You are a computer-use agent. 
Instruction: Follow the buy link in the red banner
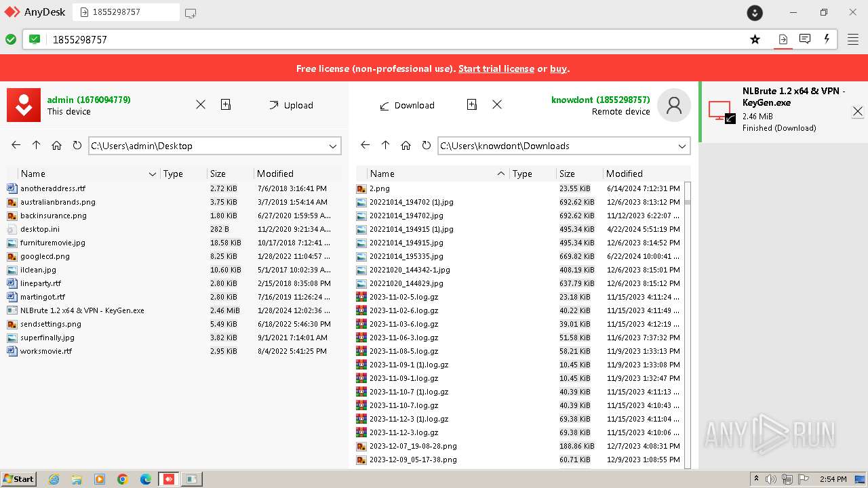click(558, 68)
